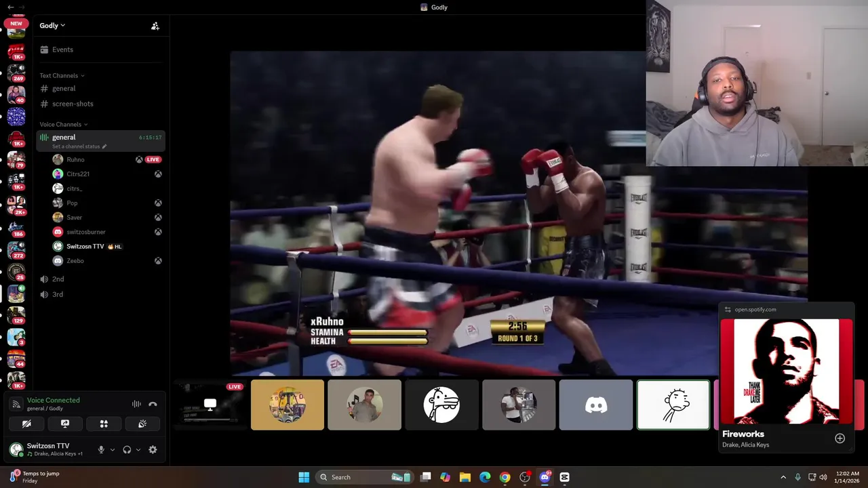The width and height of the screenshot is (868, 488).
Task: Open the Windows Start menu
Action: tap(304, 477)
